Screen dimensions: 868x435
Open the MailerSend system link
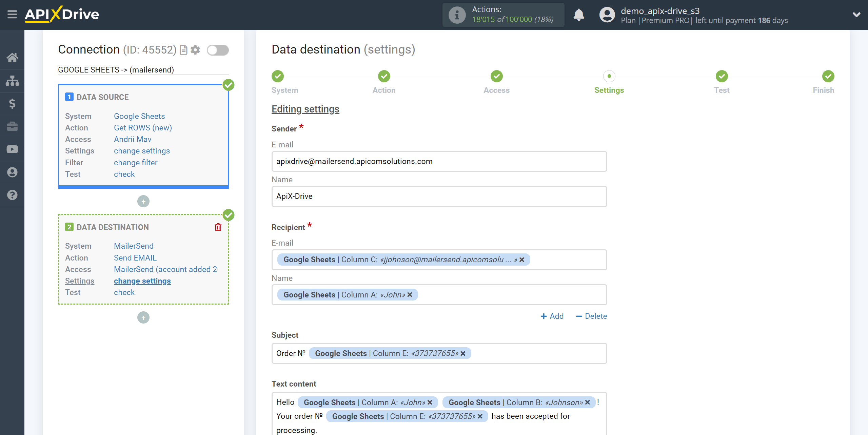click(x=134, y=246)
